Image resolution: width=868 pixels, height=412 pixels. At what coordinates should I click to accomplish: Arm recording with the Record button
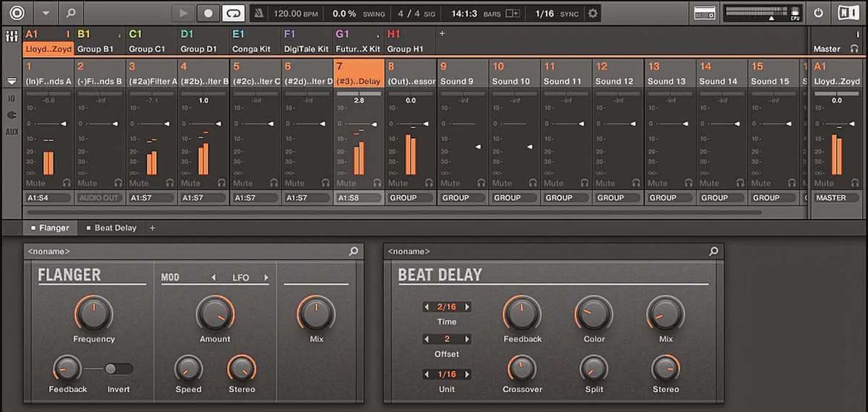[208, 13]
